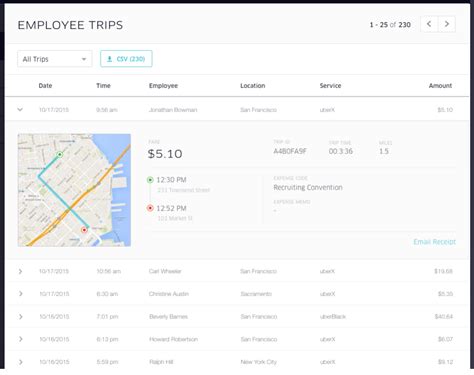Click the Christine Austin employee name
The width and height of the screenshot is (474, 375).
[169, 294]
